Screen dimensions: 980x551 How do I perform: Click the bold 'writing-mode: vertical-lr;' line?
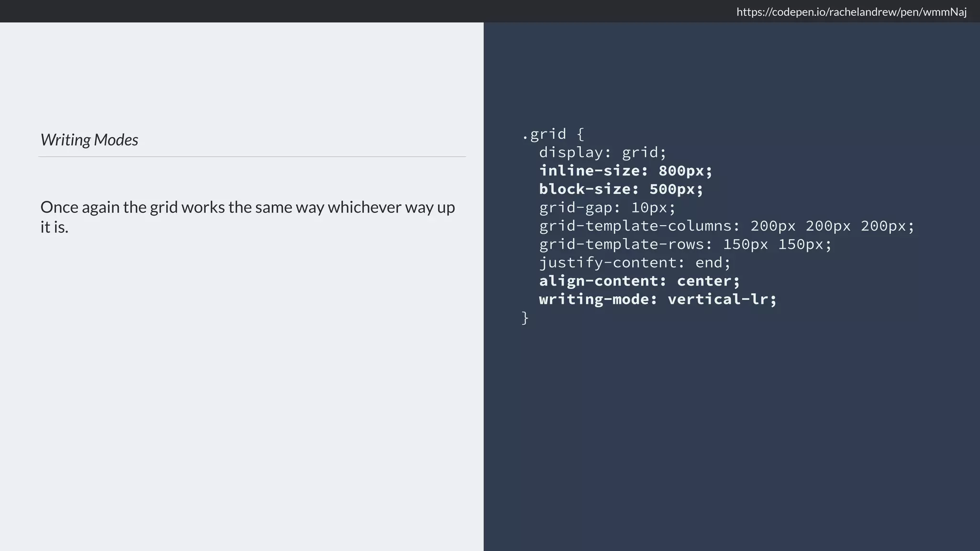[x=657, y=299]
